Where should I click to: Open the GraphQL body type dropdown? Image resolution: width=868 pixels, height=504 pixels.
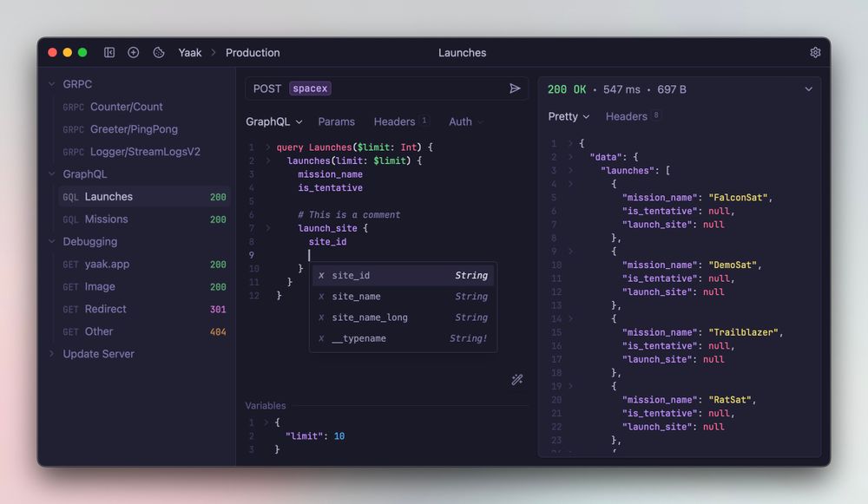pos(273,121)
